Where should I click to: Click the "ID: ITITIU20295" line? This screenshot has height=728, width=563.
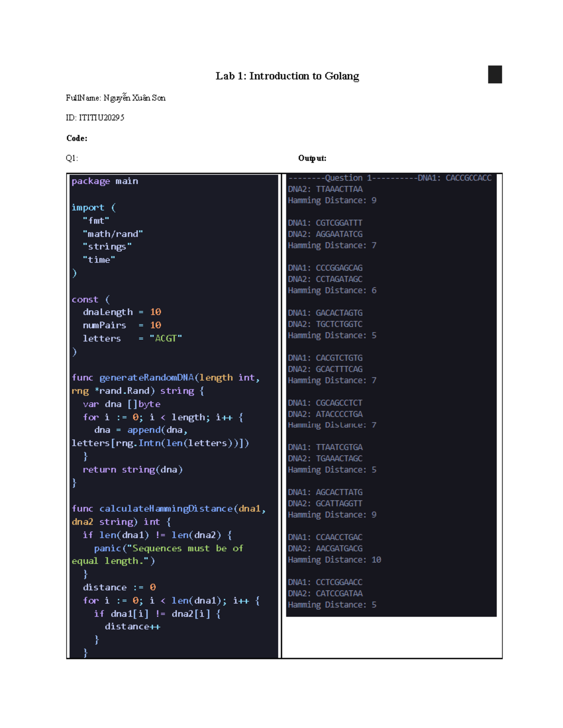pos(95,118)
